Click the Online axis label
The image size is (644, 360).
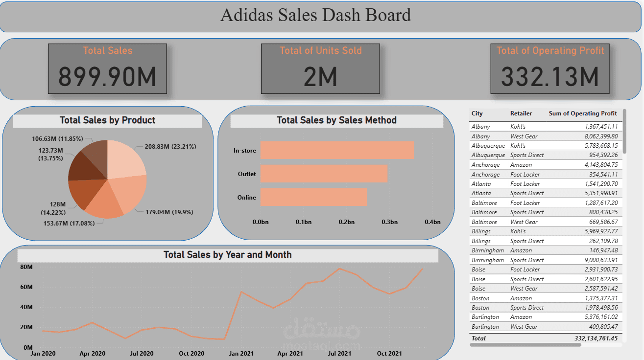tap(247, 198)
